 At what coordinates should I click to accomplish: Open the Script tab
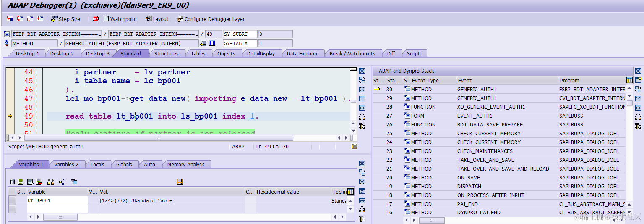[413, 53]
